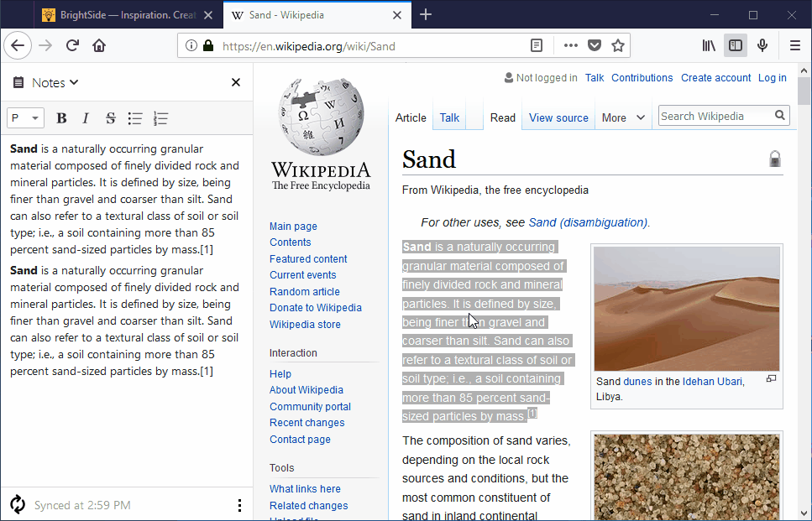Open the paragraph style P dropdown
This screenshot has height=521, width=812.
[x=25, y=118]
